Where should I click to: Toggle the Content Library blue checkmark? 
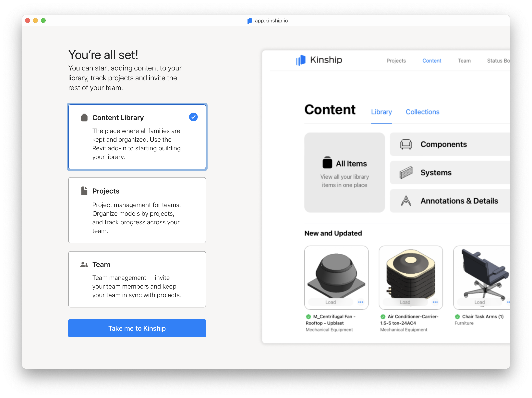[x=193, y=117]
